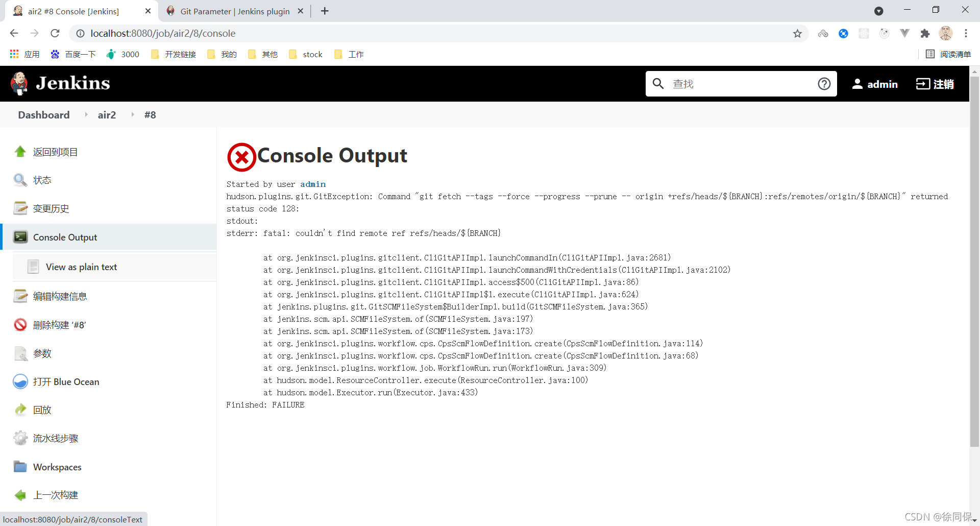
Task: Delete the build via 删除构建 '#8'
Action: click(59, 325)
